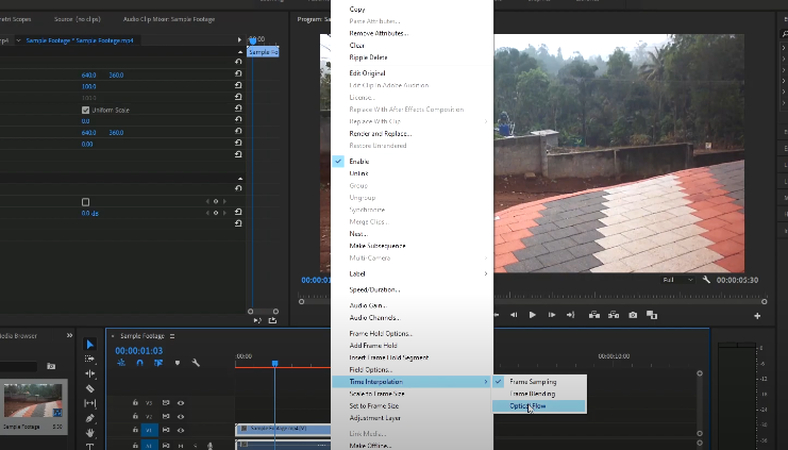This screenshot has height=450, width=788.
Task: Play the Program monitor
Action: pyautogui.click(x=532, y=315)
